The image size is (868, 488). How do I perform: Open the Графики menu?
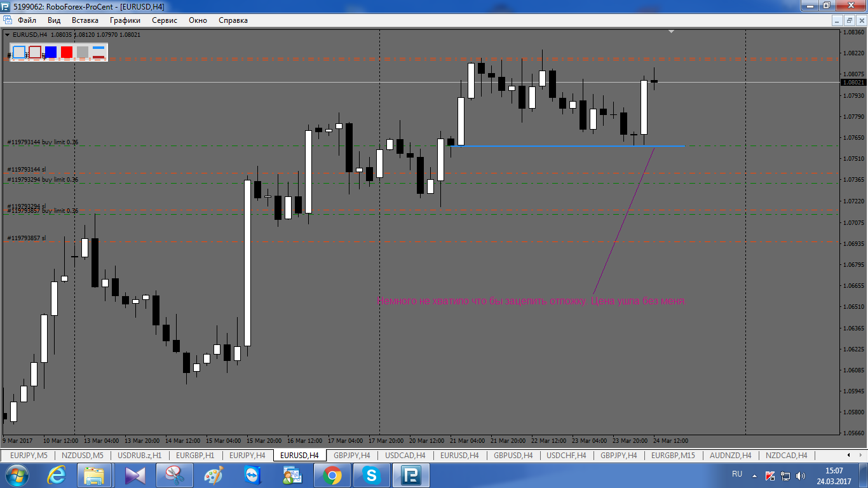(125, 20)
